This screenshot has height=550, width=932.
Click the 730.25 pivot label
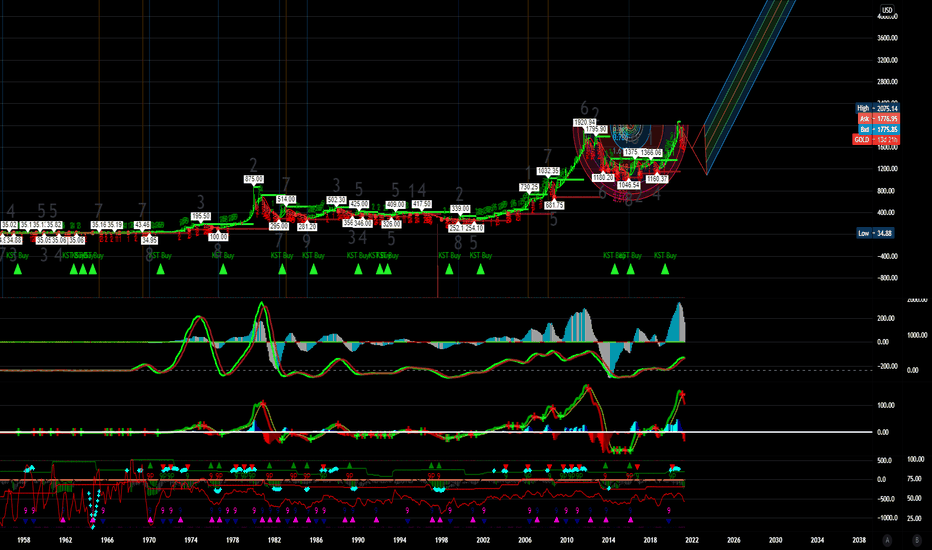[529, 187]
